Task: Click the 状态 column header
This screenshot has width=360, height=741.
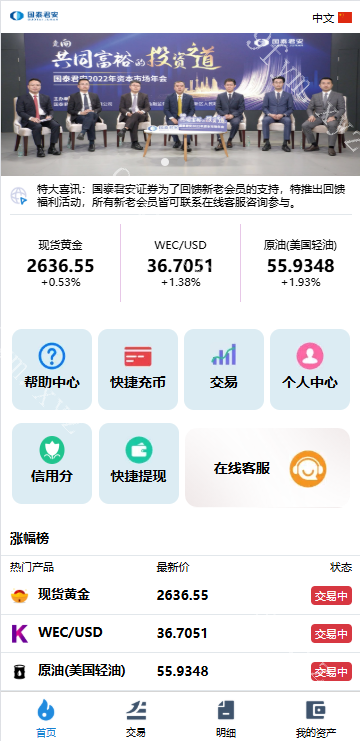Action: click(341, 567)
